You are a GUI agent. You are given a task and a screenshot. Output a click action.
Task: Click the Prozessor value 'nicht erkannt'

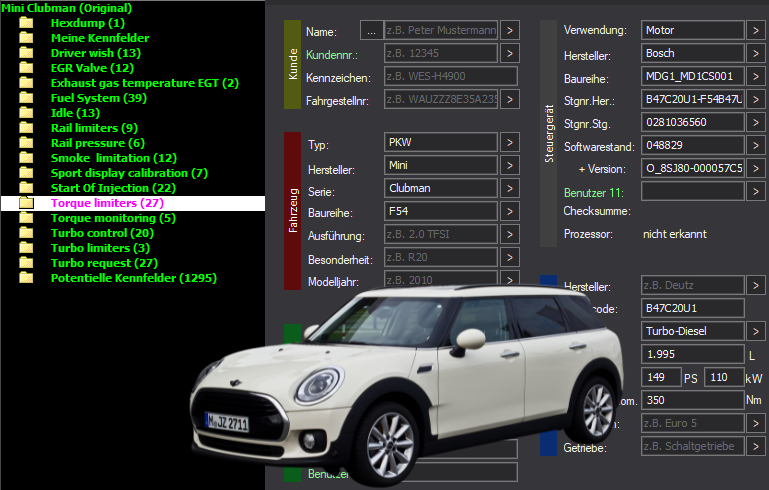(x=675, y=234)
